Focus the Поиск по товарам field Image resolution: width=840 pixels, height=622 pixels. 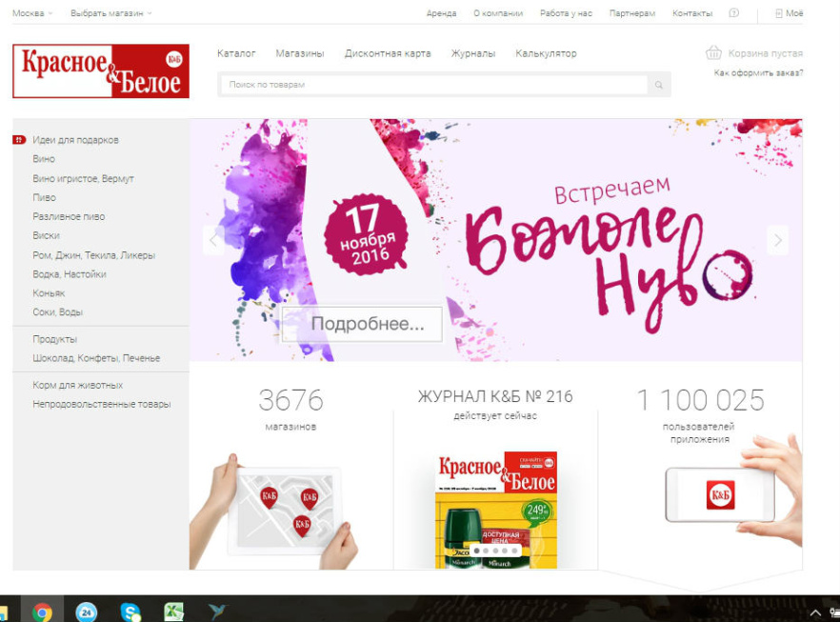point(434,85)
